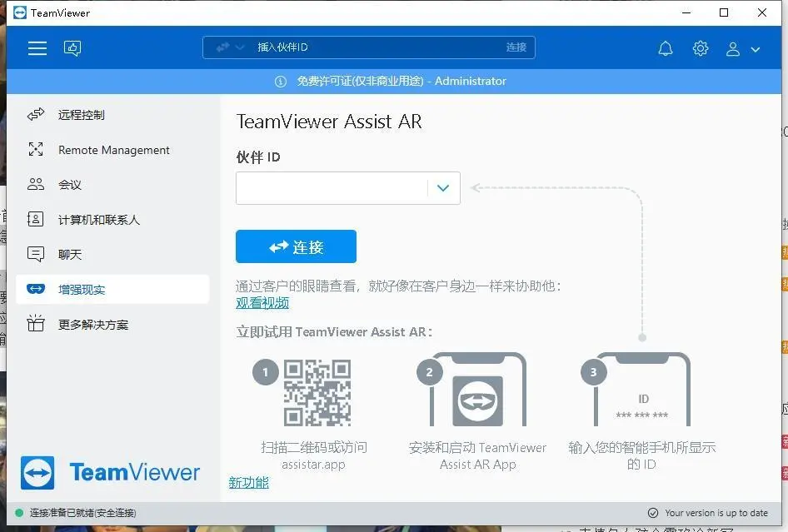Select the 增强现实 sidebar entry
This screenshot has height=532, width=788.
83,289
